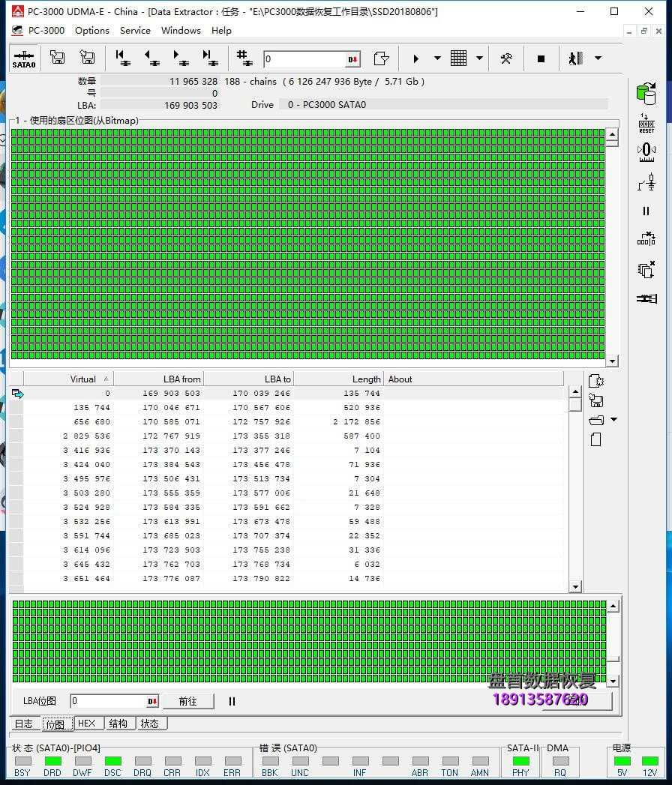672x785 pixels.
Task: Open the dropdown arrow beside the grid icon
Action: (479, 58)
